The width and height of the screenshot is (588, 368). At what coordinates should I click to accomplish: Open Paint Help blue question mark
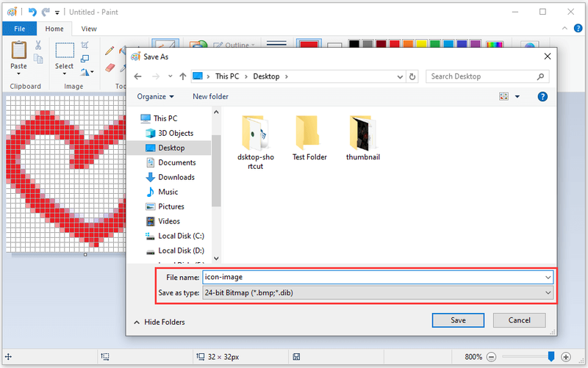tap(578, 28)
